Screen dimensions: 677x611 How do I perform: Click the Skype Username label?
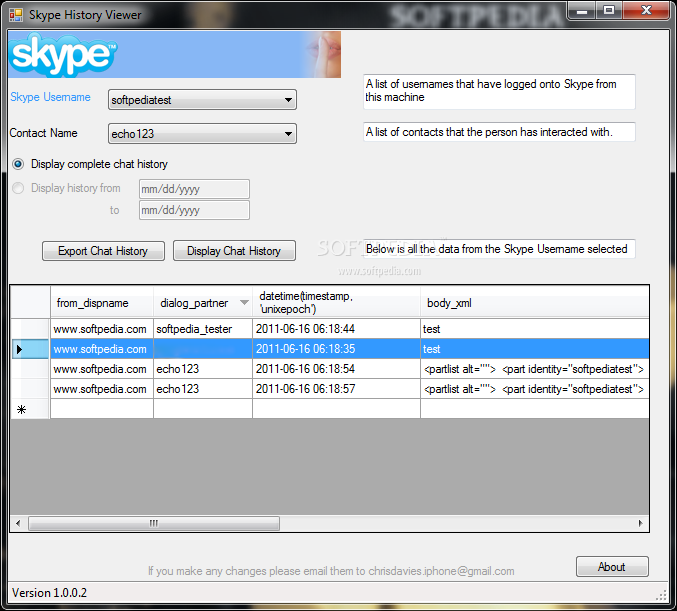tap(51, 97)
